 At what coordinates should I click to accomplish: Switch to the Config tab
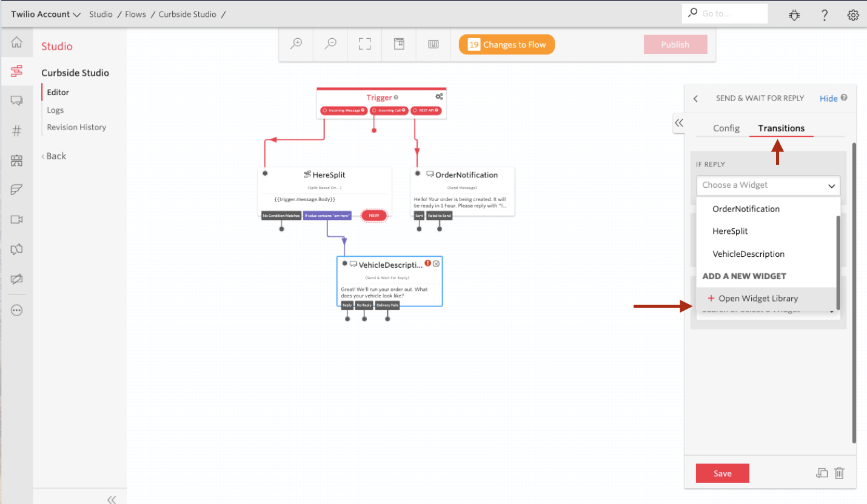tap(726, 128)
